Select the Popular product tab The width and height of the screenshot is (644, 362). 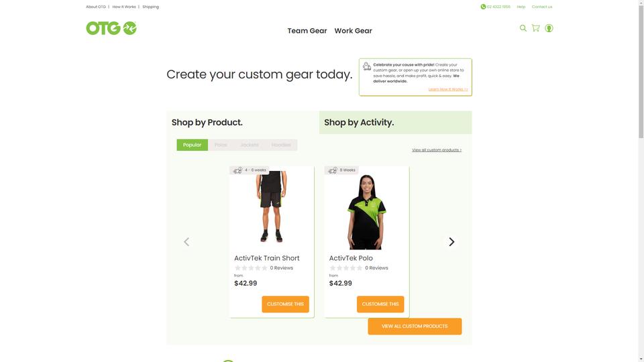pyautogui.click(x=193, y=145)
